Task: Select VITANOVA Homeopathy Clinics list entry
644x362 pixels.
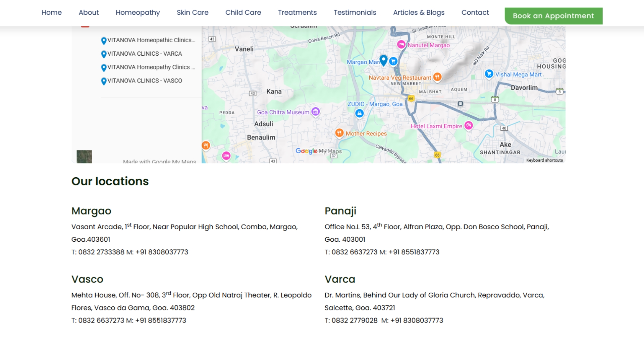Action: 151,67
